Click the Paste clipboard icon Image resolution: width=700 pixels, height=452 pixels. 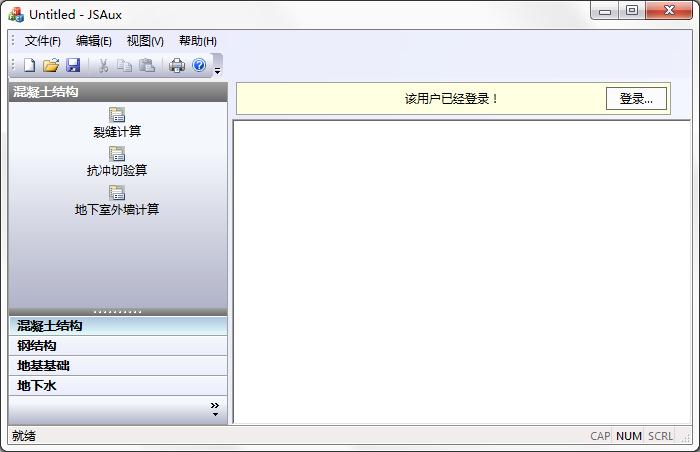point(146,65)
